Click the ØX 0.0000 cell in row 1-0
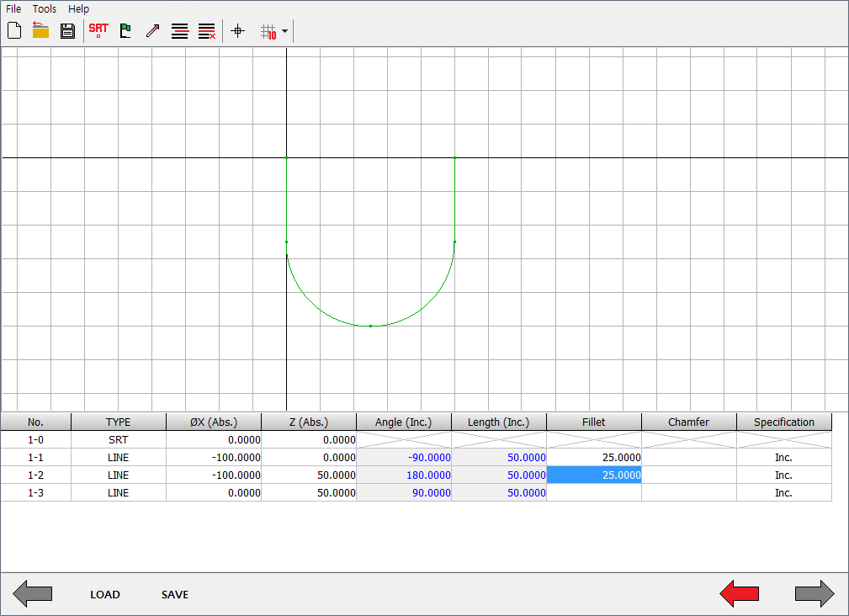The image size is (849, 616). click(214, 440)
